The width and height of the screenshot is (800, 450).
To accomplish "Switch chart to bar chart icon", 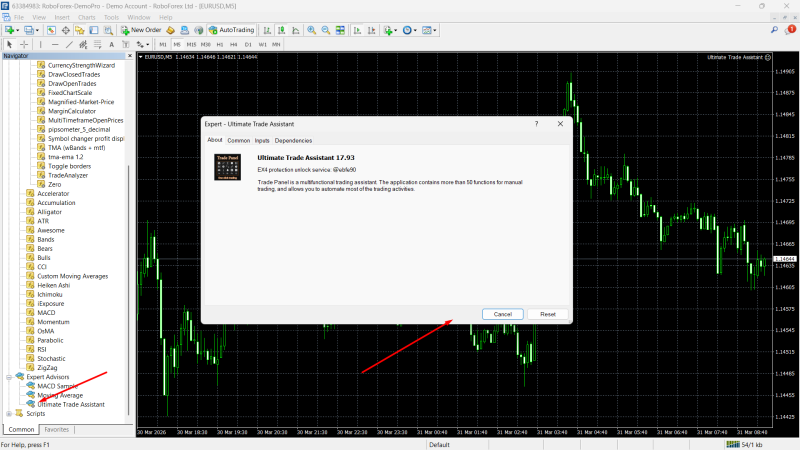I will 267,30.
